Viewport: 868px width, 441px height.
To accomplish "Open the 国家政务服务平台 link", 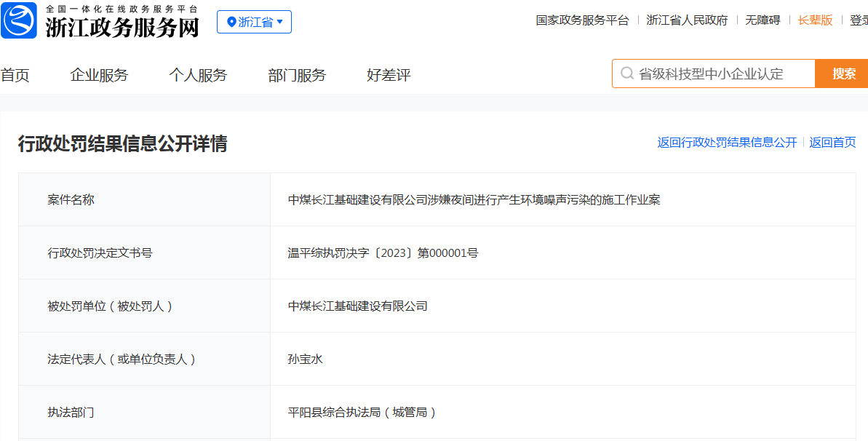I will point(582,20).
